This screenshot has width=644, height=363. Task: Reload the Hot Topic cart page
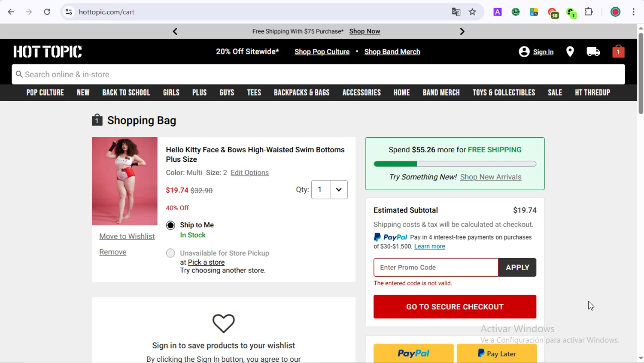pyautogui.click(x=47, y=12)
